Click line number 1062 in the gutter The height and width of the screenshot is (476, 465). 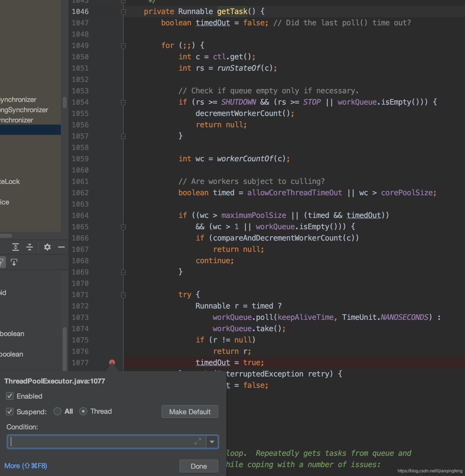[80, 193]
